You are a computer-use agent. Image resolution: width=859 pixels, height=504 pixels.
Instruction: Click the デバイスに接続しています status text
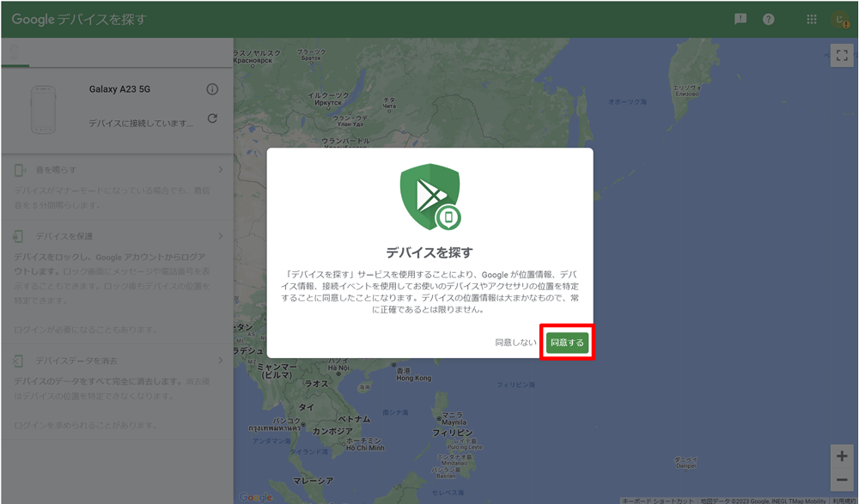141,124
